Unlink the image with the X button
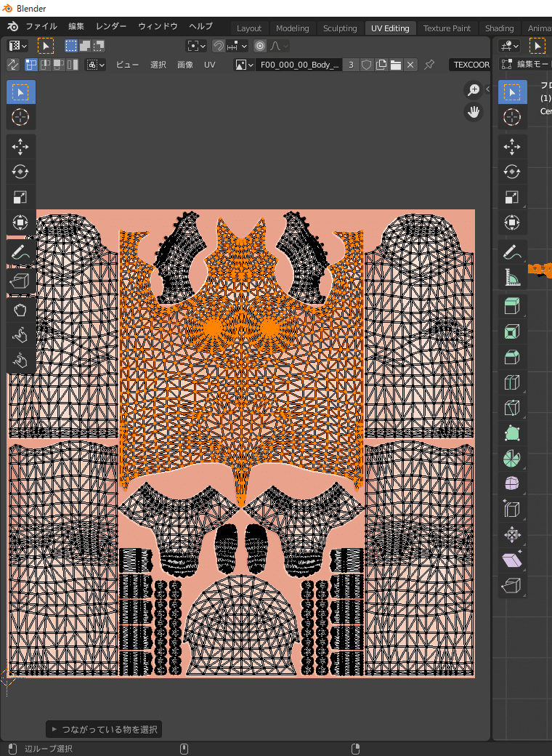The image size is (552, 756). (410, 65)
